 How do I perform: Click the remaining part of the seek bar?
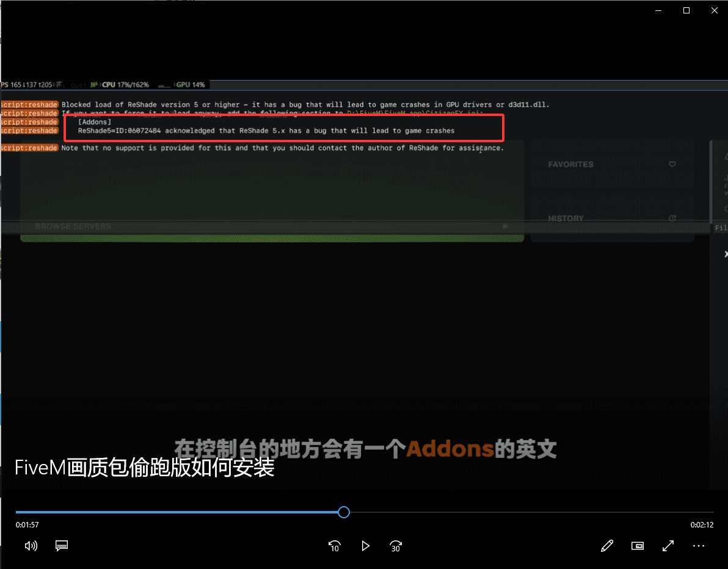(x=531, y=512)
